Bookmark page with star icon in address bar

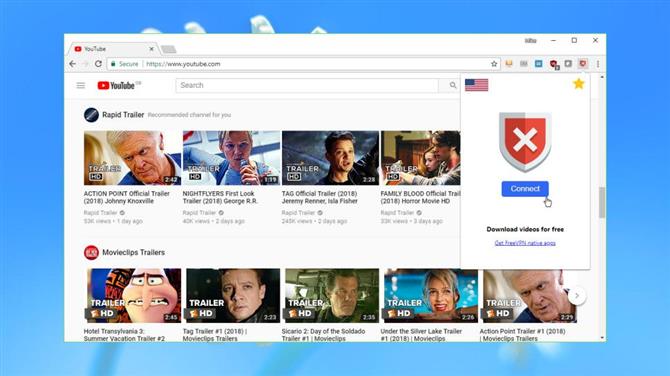494,64
